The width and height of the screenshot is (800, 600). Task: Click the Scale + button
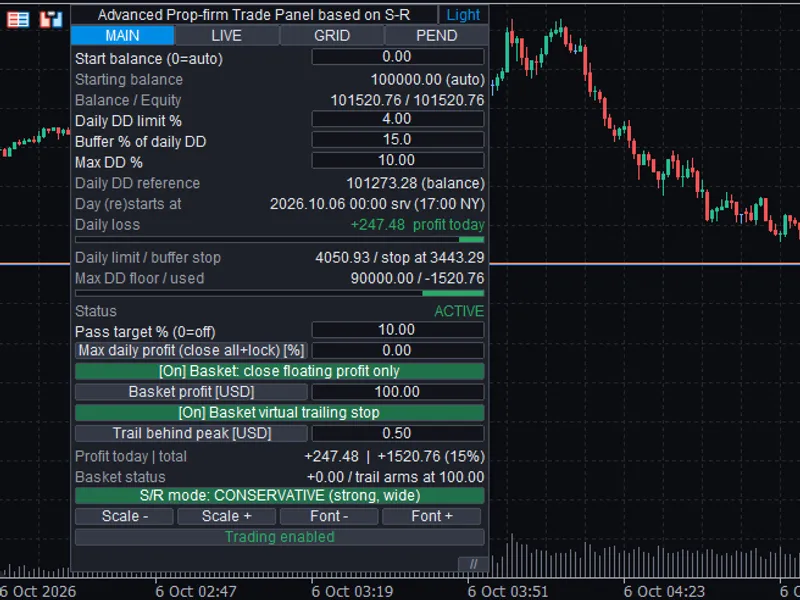coord(227,516)
